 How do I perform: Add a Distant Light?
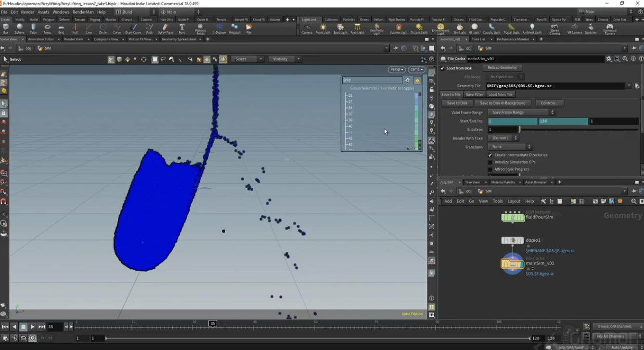pos(419,29)
